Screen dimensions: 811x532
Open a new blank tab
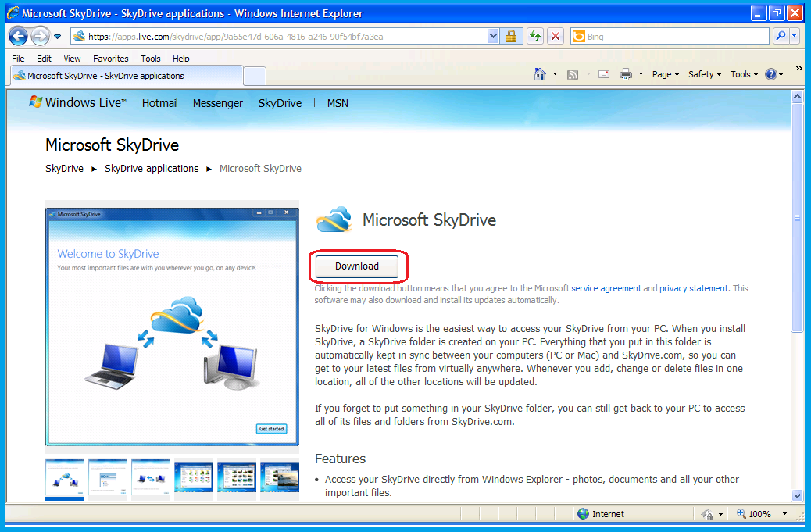click(255, 77)
